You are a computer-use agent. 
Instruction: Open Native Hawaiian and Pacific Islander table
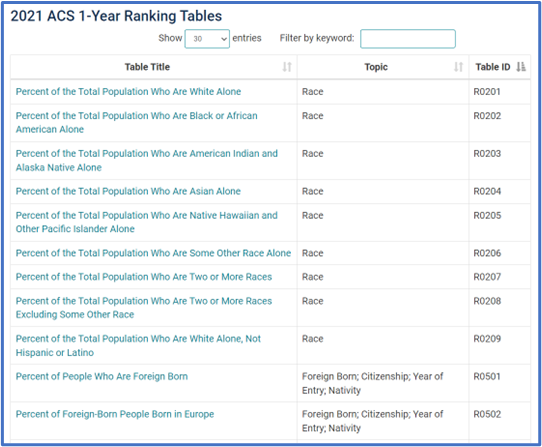click(147, 222)
